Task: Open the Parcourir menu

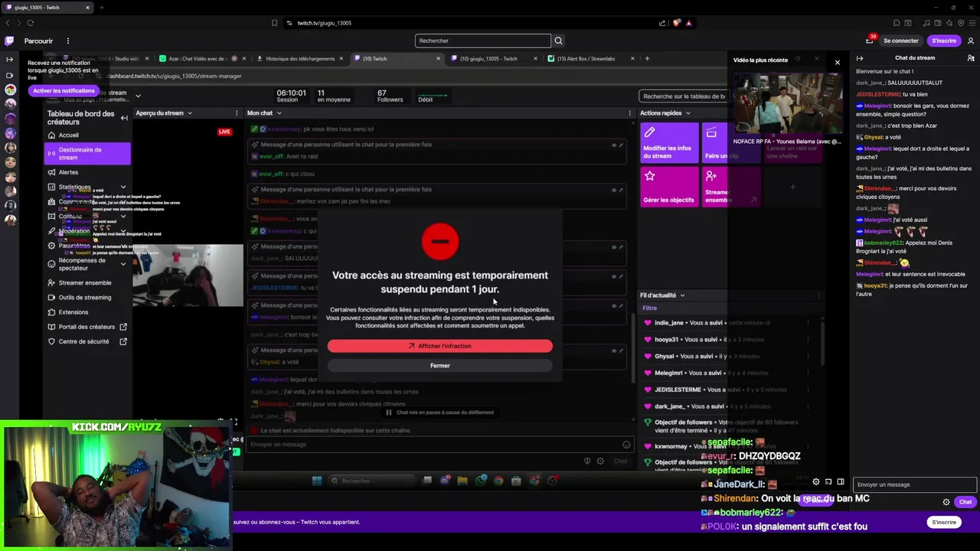Action: click(38, 41)
